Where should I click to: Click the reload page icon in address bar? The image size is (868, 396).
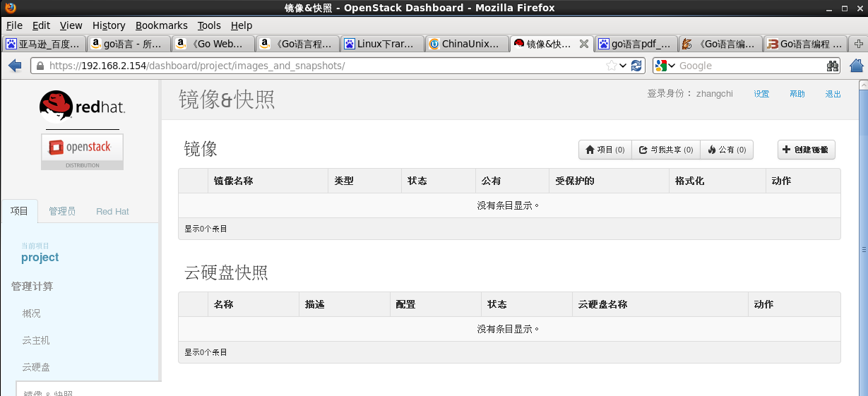click(x=636, y=66)
